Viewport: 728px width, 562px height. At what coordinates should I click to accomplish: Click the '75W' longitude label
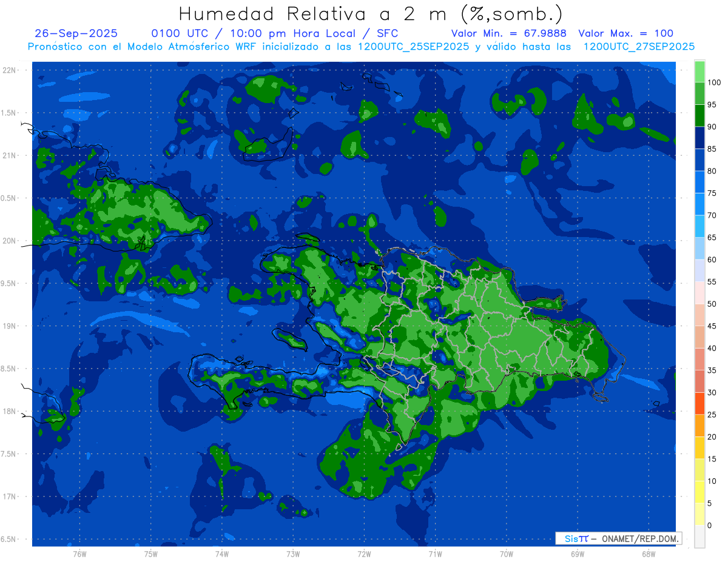150,554
